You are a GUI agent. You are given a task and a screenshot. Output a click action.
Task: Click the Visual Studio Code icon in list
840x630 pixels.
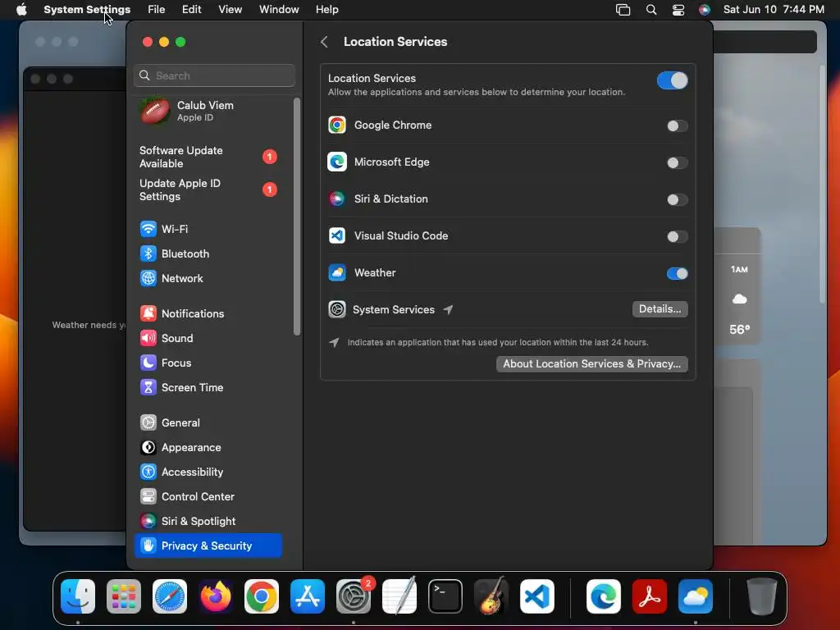[x=337, y=235]
